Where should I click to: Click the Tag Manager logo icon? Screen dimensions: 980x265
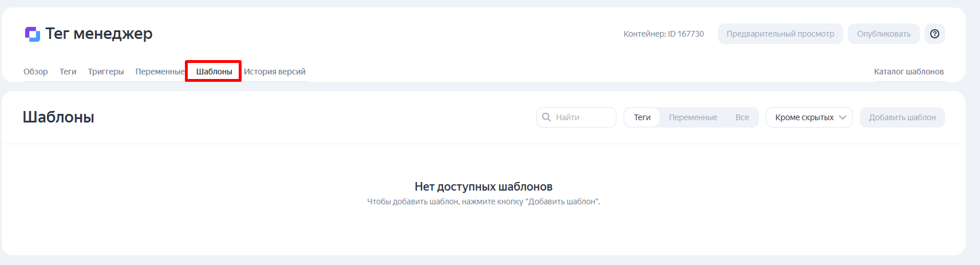click(33, 34)
